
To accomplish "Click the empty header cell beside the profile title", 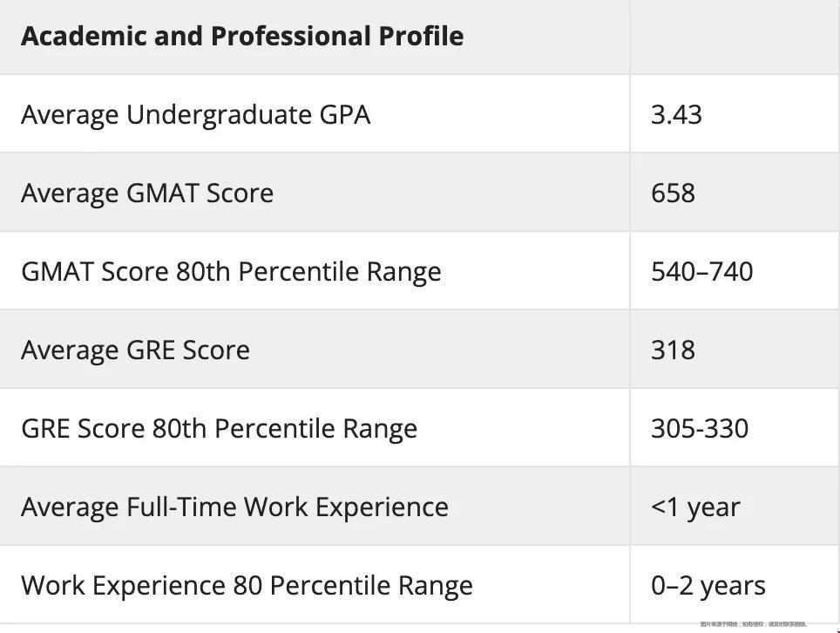I will point(735,37).
